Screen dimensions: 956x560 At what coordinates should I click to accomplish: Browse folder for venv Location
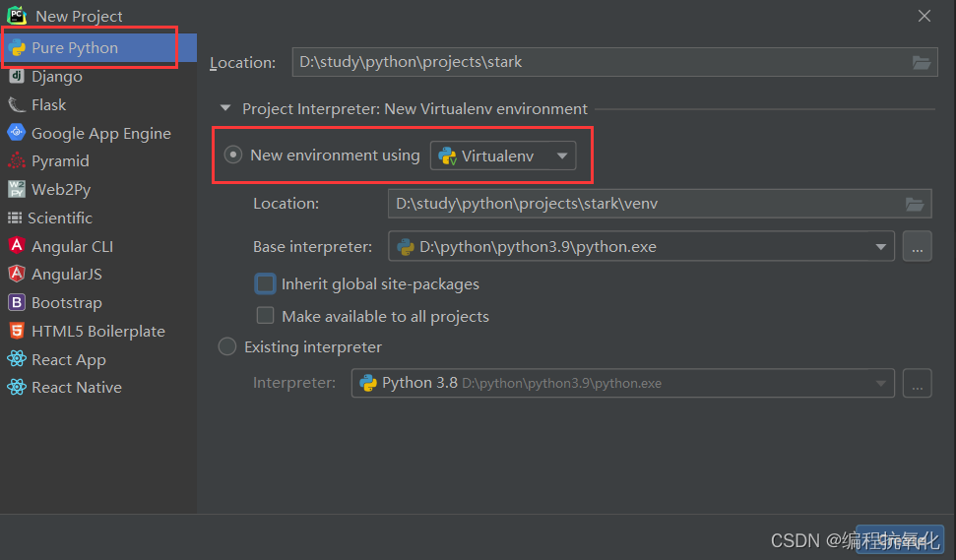tap(915, 204)
